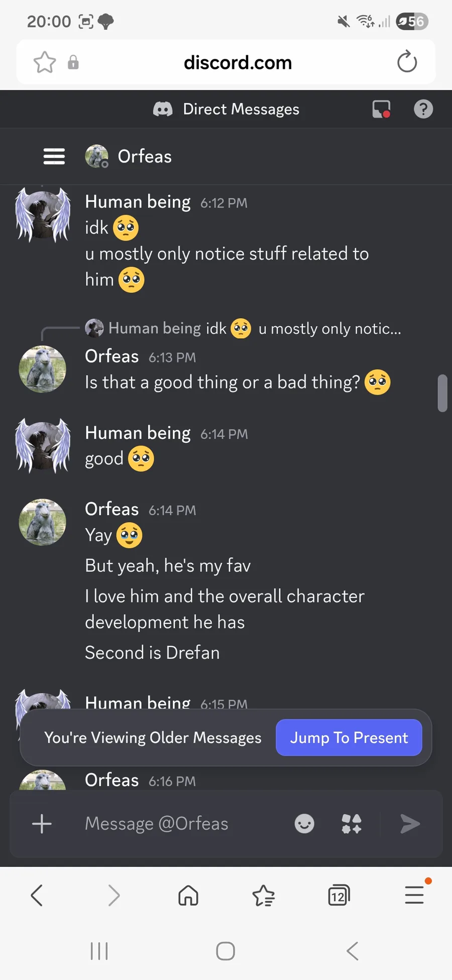Reload the discord.com page
The height and width of the screenshot is (980, 452).
pos(407,62)
